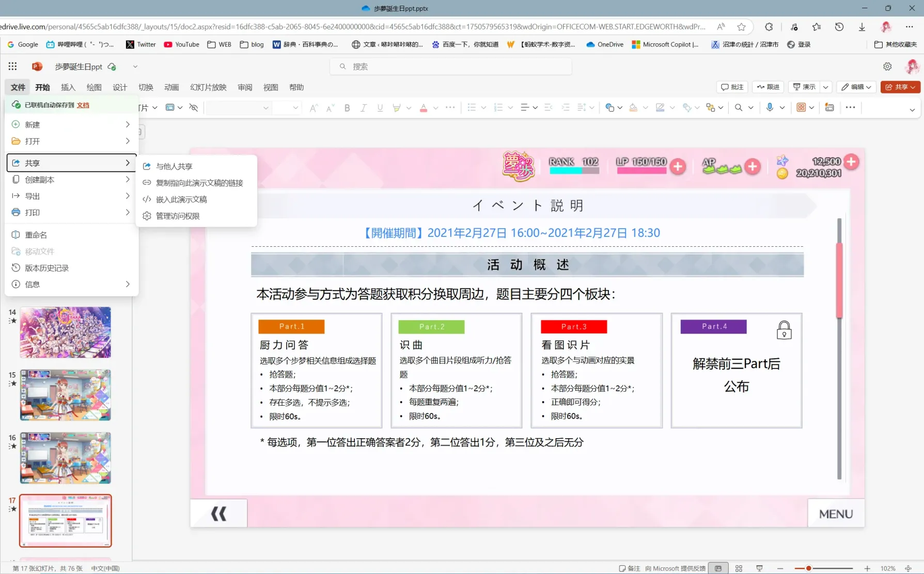This screenshot has width=924, height=574.
Task: Click the text alignment icon
Action: click(525, 107)
